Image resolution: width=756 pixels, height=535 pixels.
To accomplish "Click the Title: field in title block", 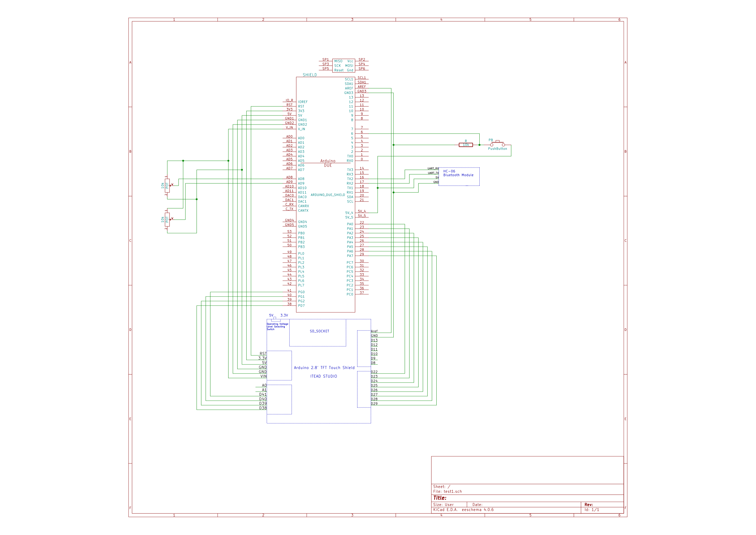I will [x=440, y=498].
